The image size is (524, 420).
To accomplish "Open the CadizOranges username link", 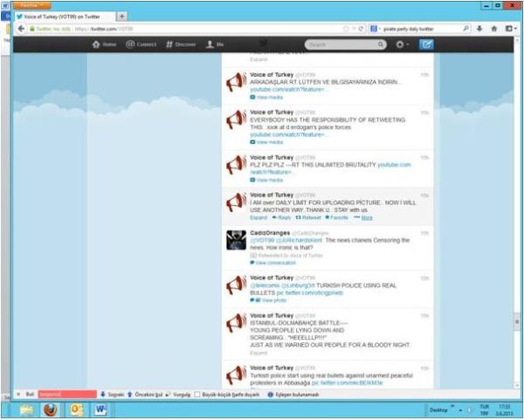I will tap(270, 233).
